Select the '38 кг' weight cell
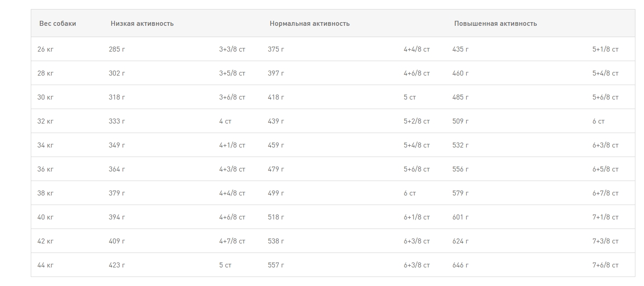644x286 pixels. pos(45,193)
